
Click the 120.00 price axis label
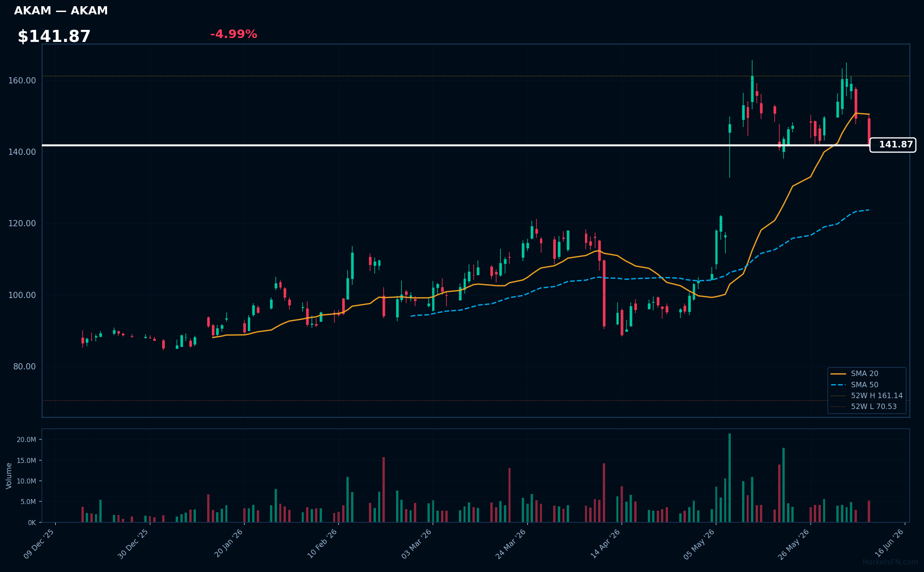coord(22,224)
